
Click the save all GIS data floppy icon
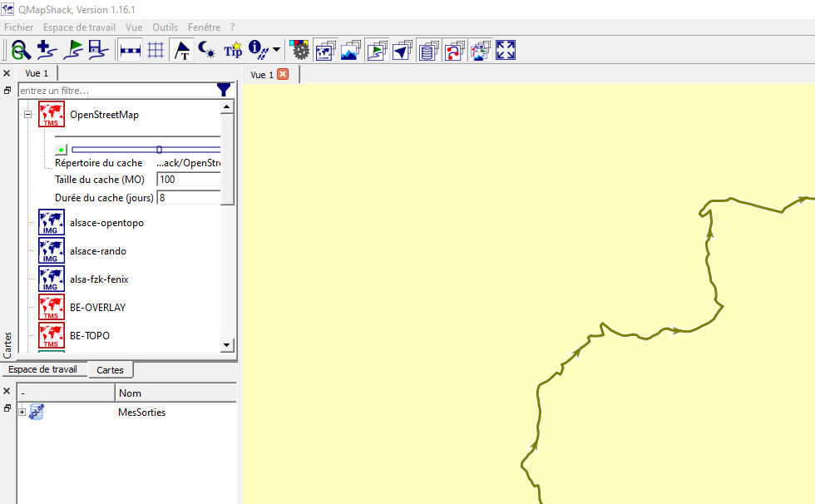click(98, 50)
